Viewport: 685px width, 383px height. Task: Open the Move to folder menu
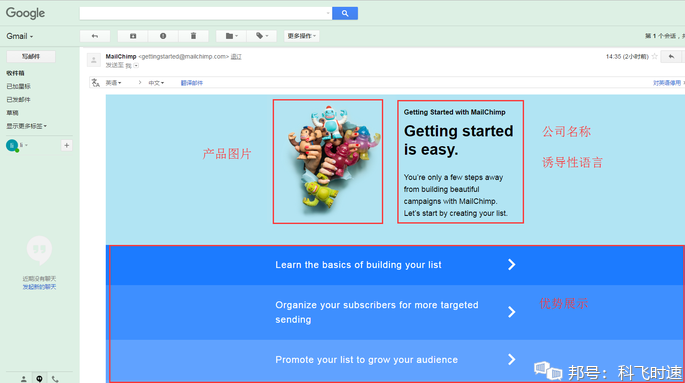(231, 36)
